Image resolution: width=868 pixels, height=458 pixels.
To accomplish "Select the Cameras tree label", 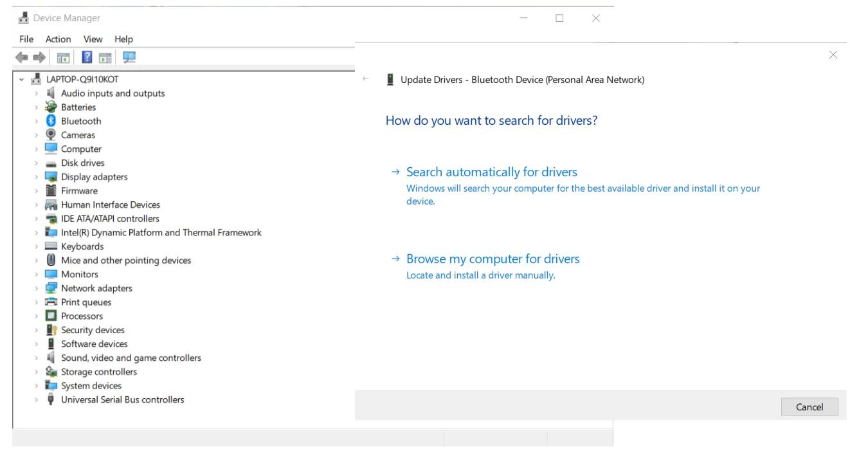I will point(78,135).
